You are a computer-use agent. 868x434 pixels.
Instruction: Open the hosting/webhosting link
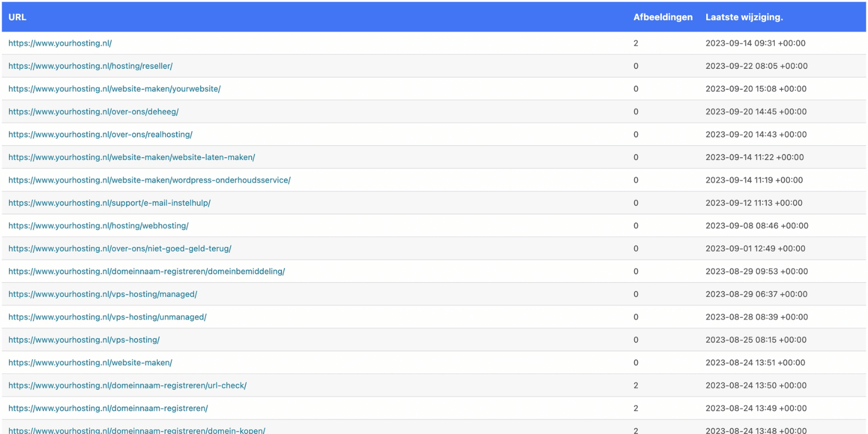[99, 226]
